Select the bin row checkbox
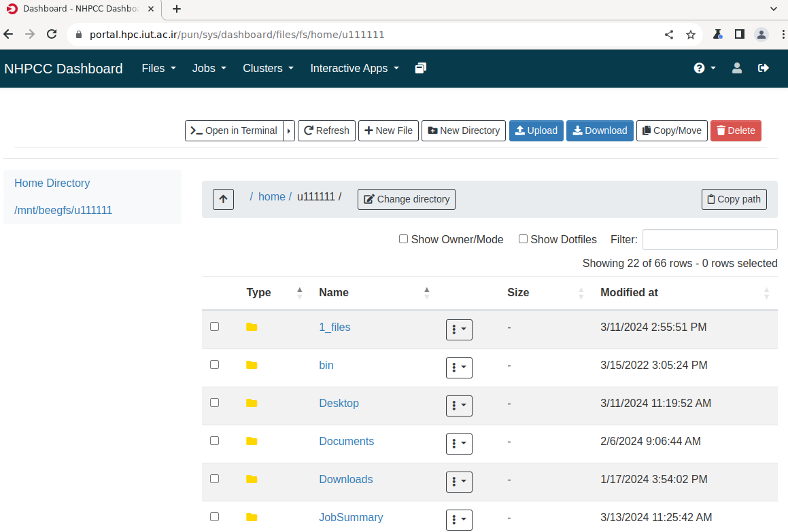The image size is (788, 532). [x=215, y=365]
